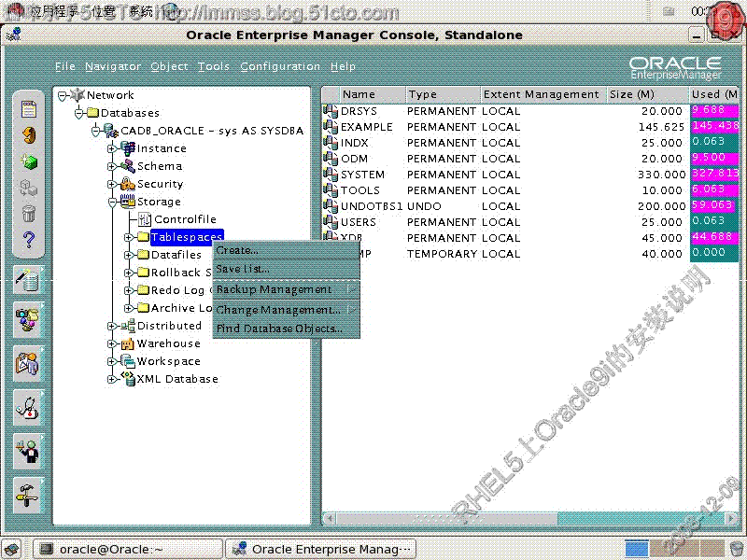This screenshot has width=747, height=560.
Task: Collapse the CADB_ORACLE database node
Action: click(96, 131)
